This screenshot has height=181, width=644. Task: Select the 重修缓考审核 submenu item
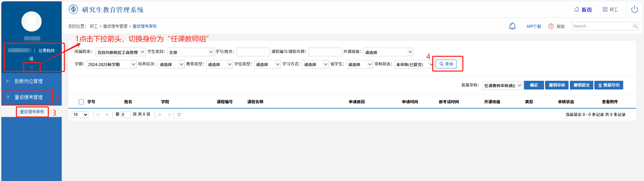32,112
